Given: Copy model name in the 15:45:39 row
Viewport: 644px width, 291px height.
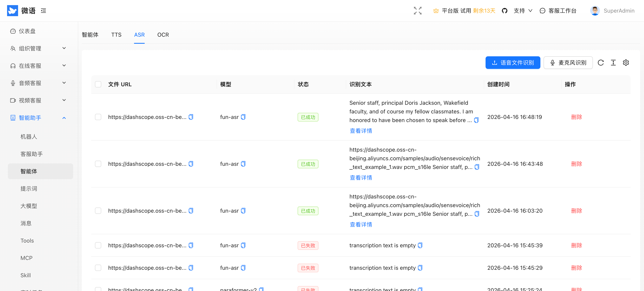Looking at the screenshot, I should pos(243,246).
